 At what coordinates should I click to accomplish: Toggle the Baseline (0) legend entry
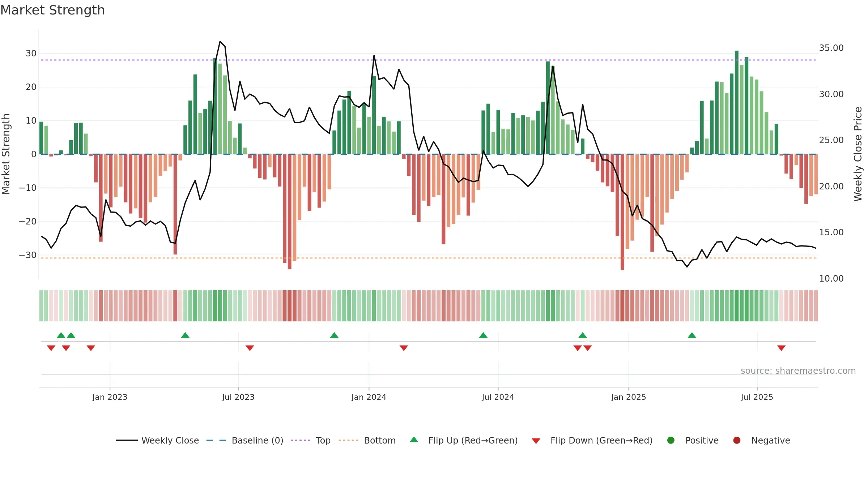(x=245, y=440)
